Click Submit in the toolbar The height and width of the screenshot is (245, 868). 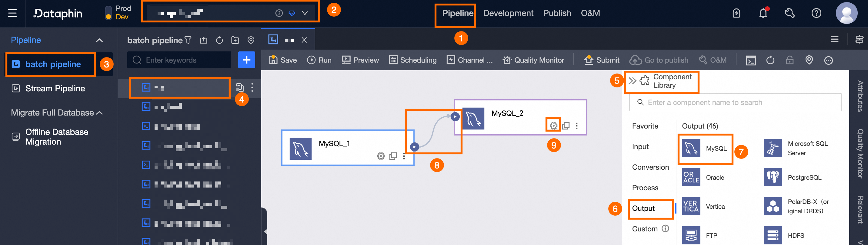click(602, 60)
